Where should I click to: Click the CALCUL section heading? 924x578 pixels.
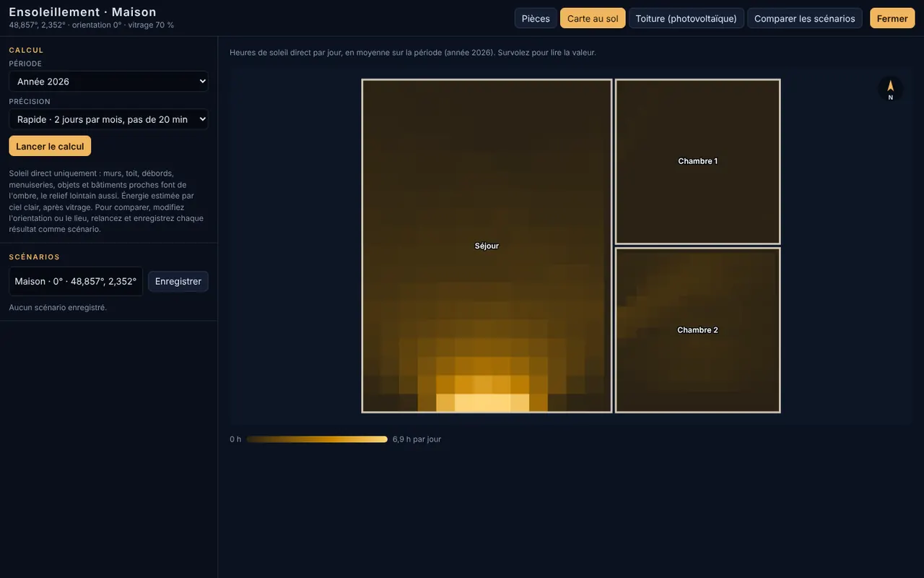pos(26,50)
